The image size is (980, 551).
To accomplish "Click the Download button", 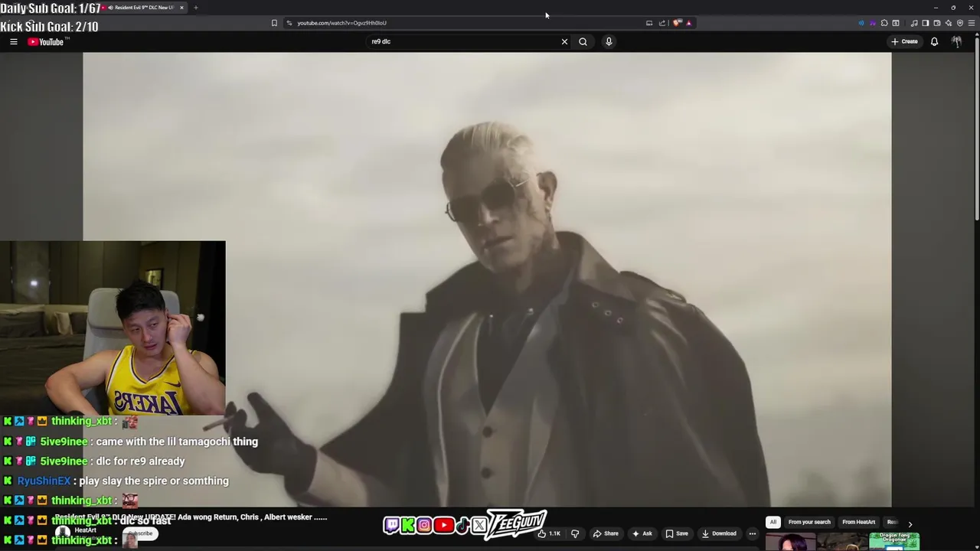I will [719, 533].
